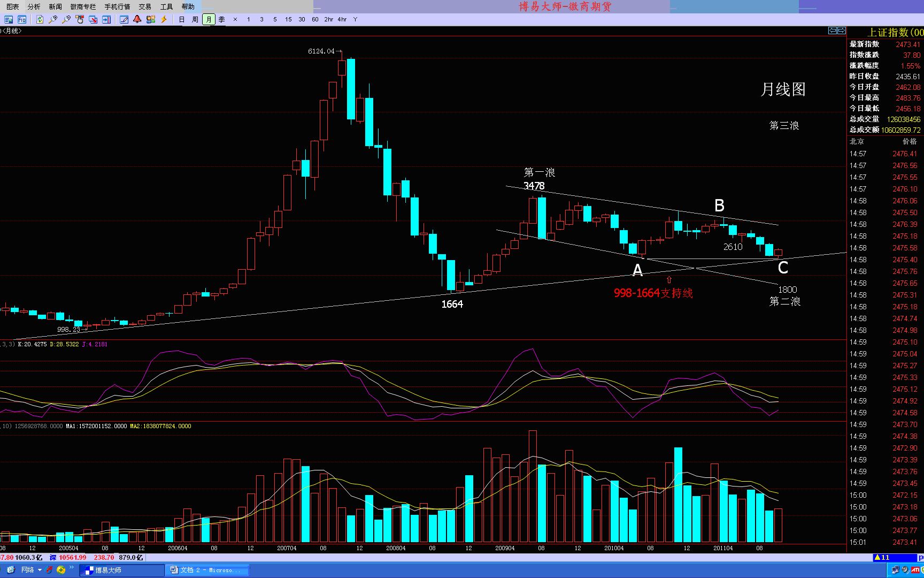Click the refresh data toolbar icon
This screenshot has width=924, height=578.
point(40,19)
